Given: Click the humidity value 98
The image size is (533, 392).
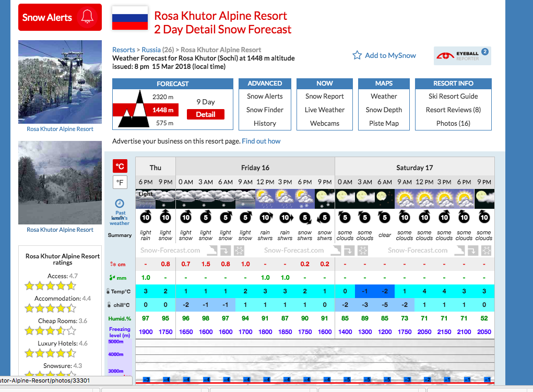Looking at the screenshot, I should pos(206,318).
